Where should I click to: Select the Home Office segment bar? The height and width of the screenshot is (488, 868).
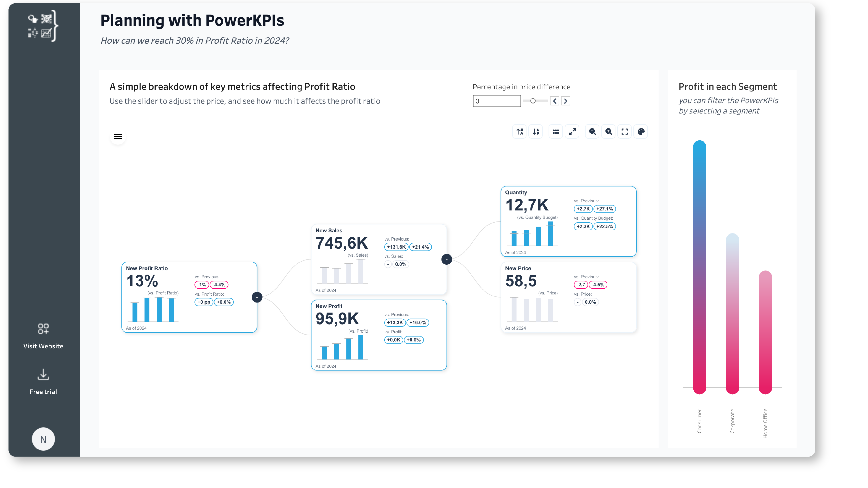point(765,332)
